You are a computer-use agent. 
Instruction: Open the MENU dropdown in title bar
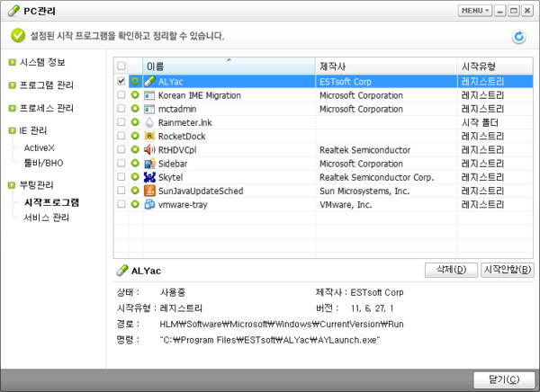(474, 11)
